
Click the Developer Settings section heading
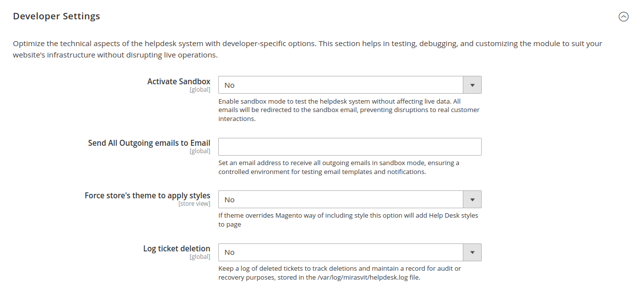(x=56, y=16)
